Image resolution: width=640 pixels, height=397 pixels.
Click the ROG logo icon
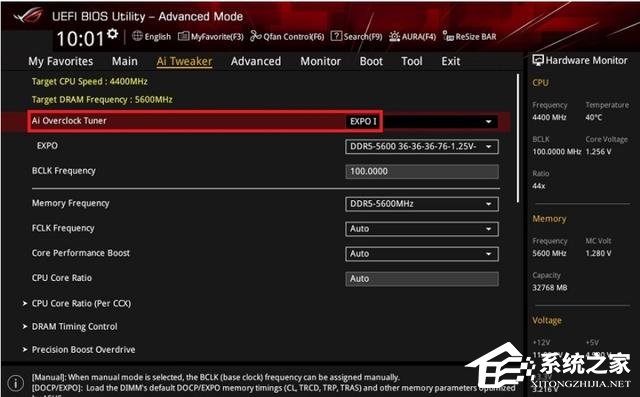tap(28, 16)
